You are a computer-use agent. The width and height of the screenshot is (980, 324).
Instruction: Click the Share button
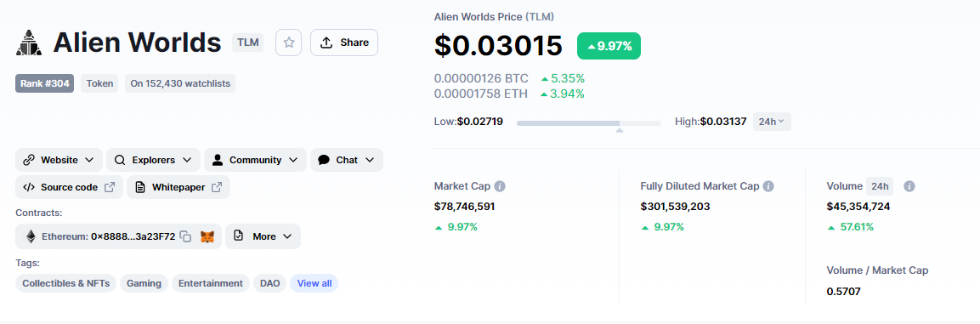click(343, 43)
